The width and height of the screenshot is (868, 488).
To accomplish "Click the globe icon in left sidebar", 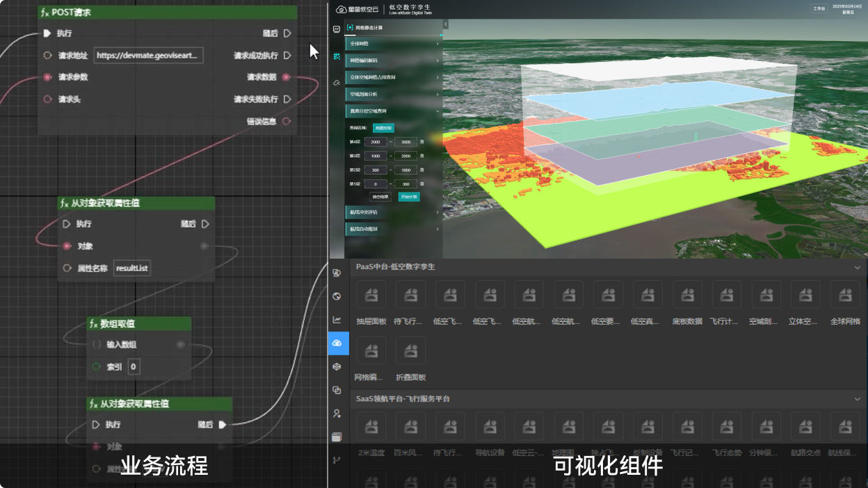I will coord(337,296).
